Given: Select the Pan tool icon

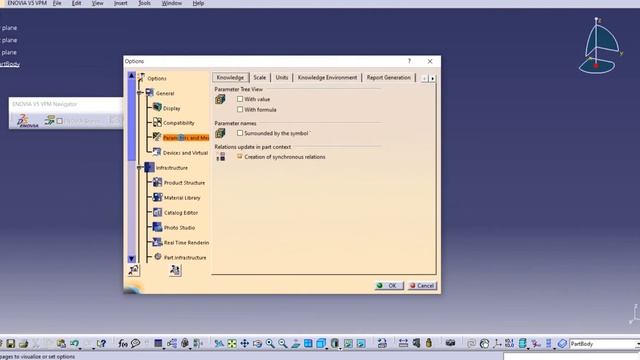Looking at the screenshot, I should click(x=244, y=344).
